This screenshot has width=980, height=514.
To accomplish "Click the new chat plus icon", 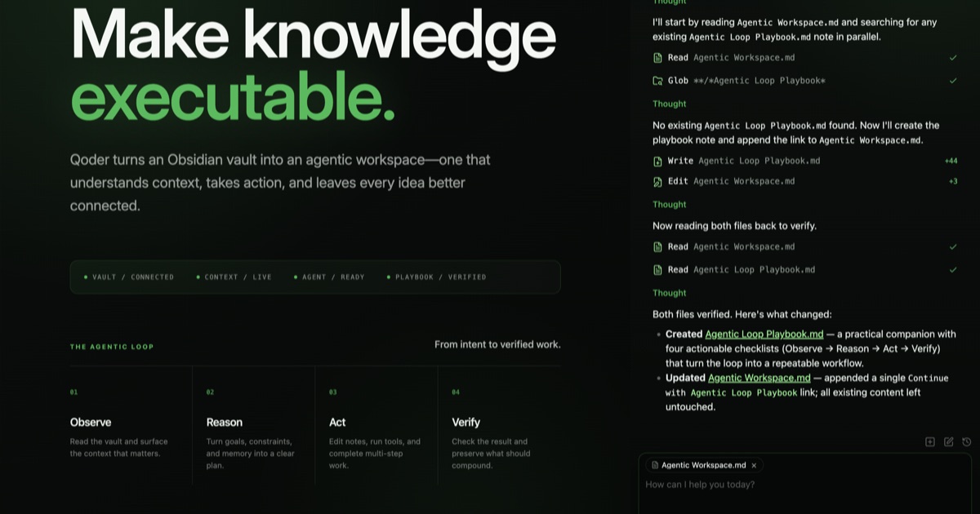I will coord(929,441).
